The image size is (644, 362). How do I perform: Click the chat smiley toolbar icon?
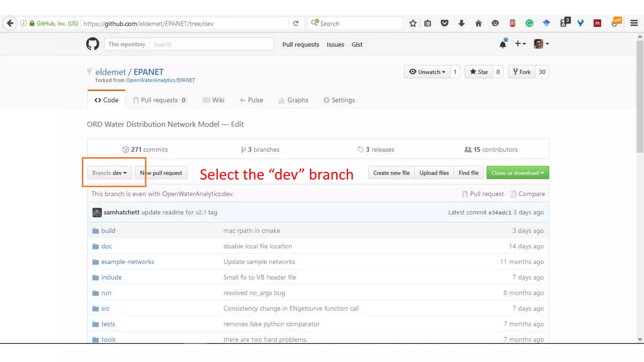coord(495,23)
